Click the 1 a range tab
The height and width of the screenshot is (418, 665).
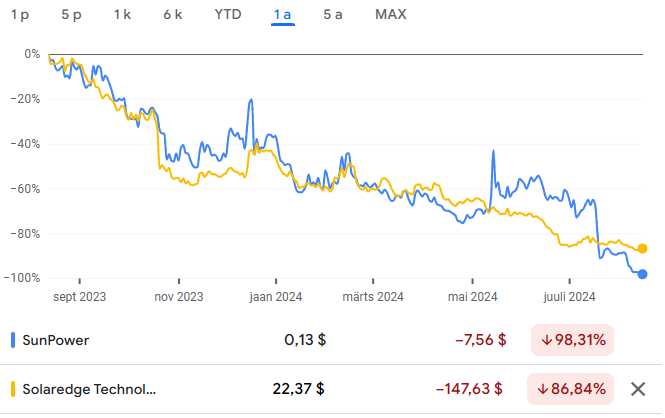282,14
